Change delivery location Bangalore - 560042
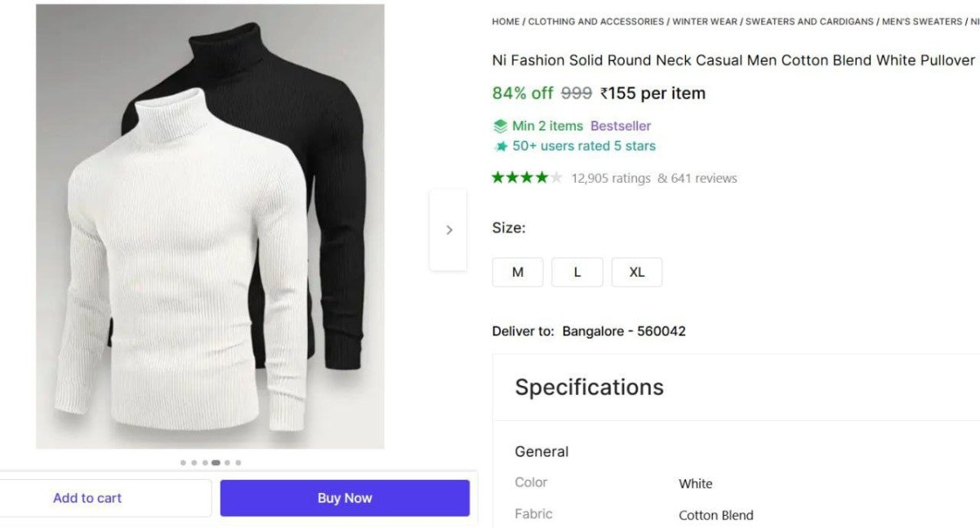Image resolution: width=980 pixels, height=528 pixels. click(624, 331)
